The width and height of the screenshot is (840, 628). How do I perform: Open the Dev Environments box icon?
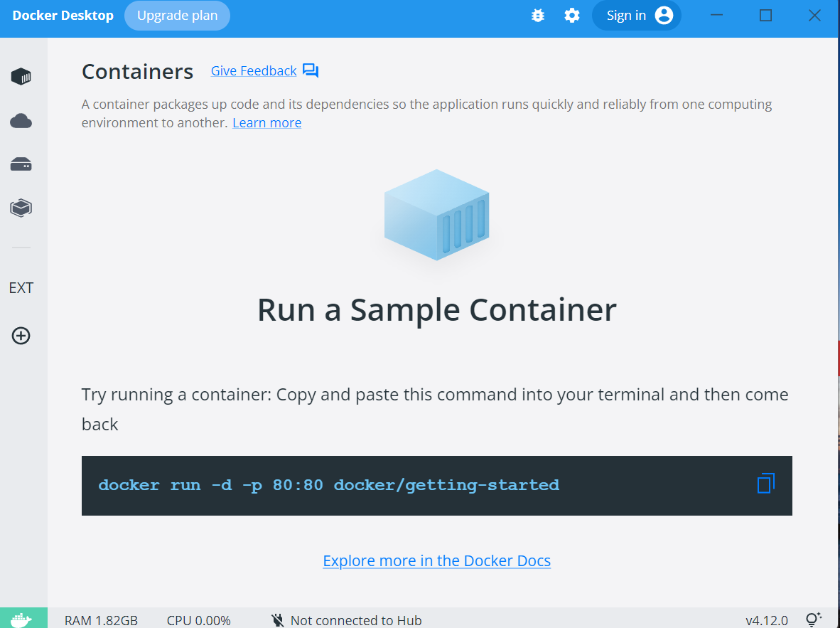(21, 208)
